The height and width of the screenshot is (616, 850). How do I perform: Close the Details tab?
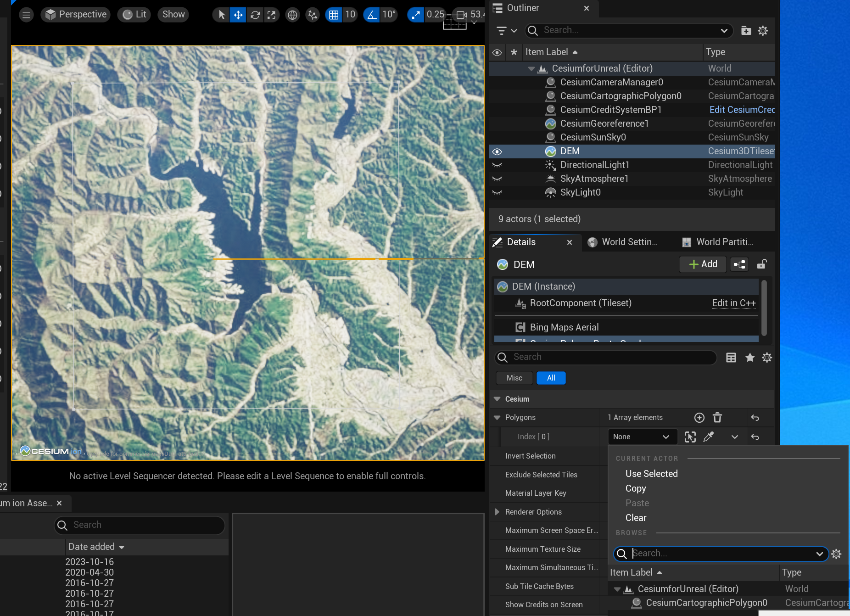(570, 242)
